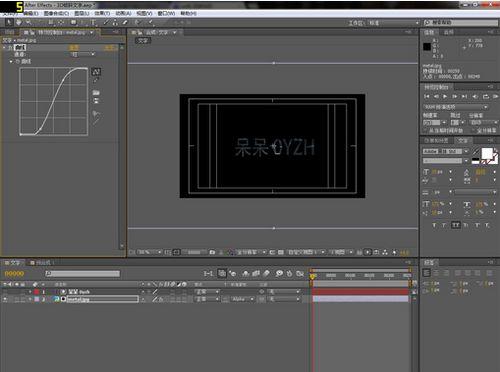Enable motion blur switch in timeline
Viewport: 500px width, 372px height.
pyautogui.click(x=279, y=274)
